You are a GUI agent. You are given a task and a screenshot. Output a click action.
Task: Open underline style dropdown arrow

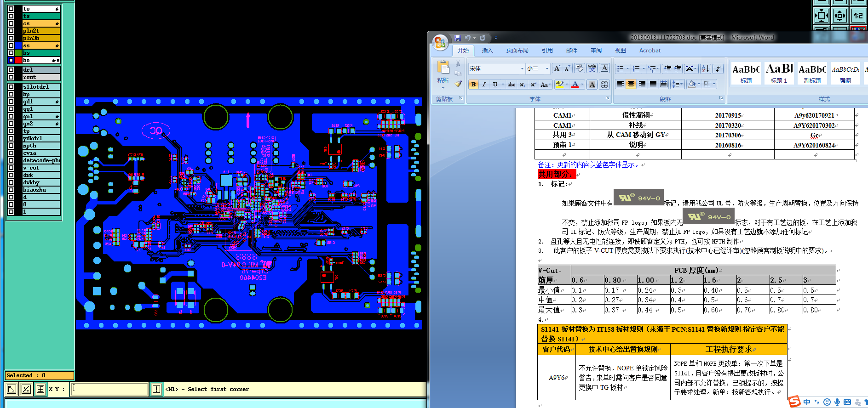click(503, 85)
